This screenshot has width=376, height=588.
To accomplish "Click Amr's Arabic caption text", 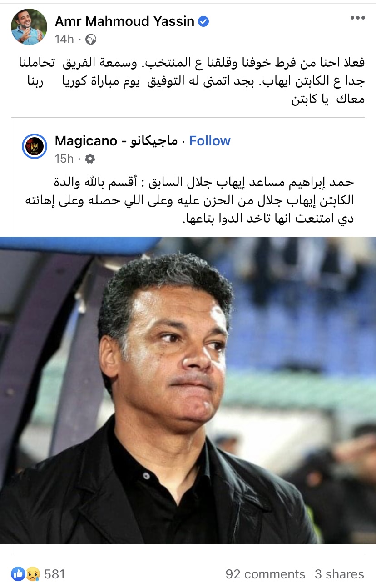I will click(188, 81).
